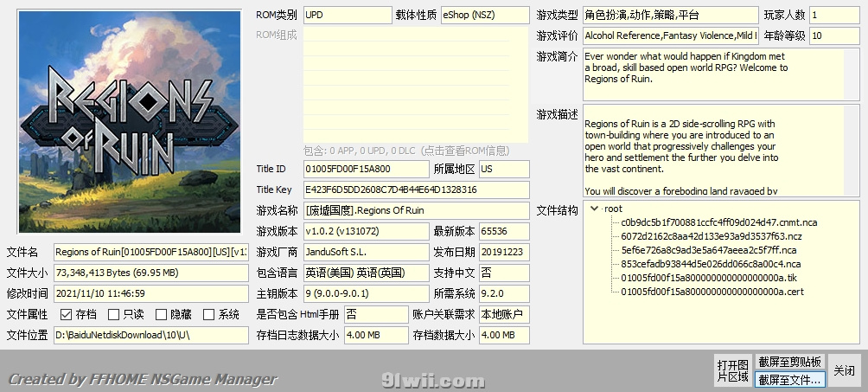Screen dimensions: 868x392
Task: Click the 玩家人数 field showing 1
Action: click(835, 15)
